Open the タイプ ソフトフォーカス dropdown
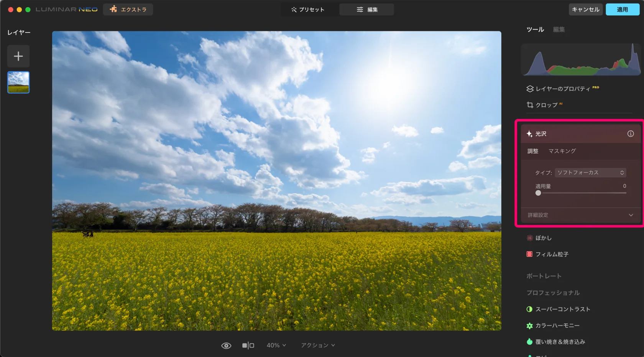644x357 pixels. 590,173
